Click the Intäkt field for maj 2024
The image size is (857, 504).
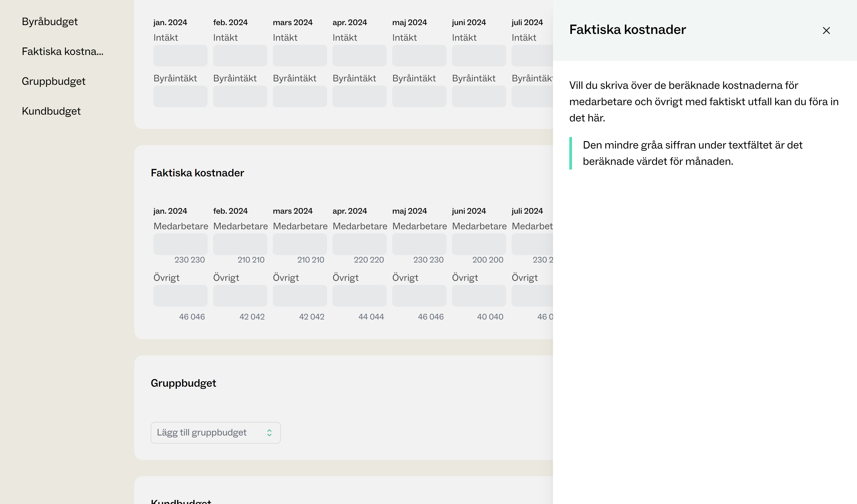419,55
